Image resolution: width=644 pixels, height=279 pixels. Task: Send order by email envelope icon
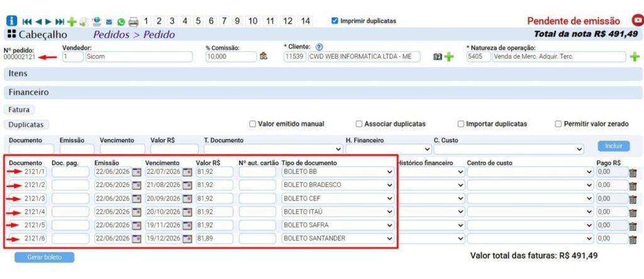109,22
